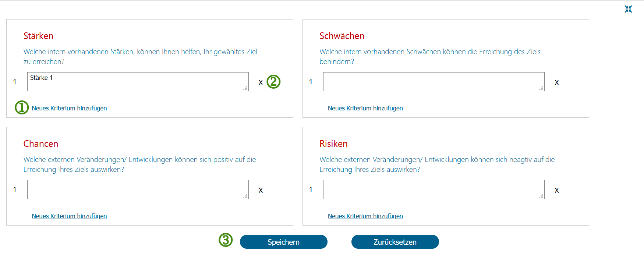Add a new criterion under Risiken

tap(365, 216)
